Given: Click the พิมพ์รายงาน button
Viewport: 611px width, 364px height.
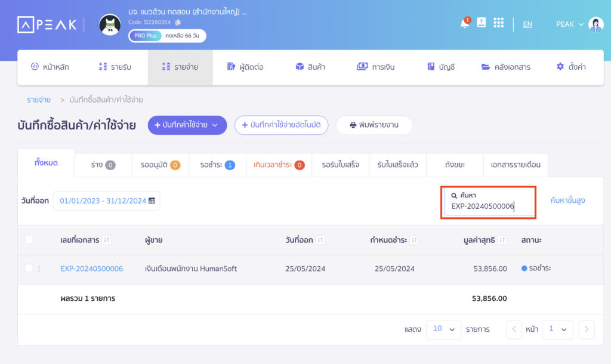Looking at the screenshot, I should tap(374, 125).
